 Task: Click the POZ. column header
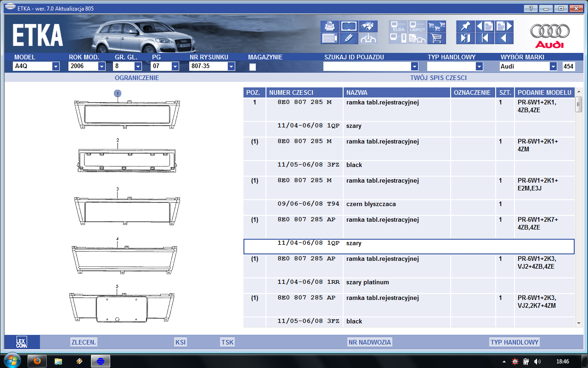254,92
